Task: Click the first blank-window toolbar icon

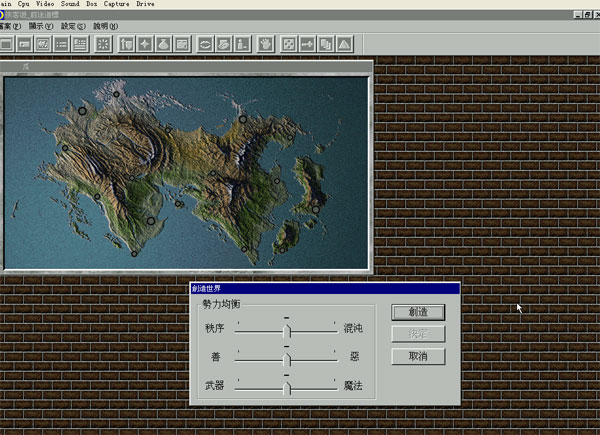Action: [x=7, y=44]
